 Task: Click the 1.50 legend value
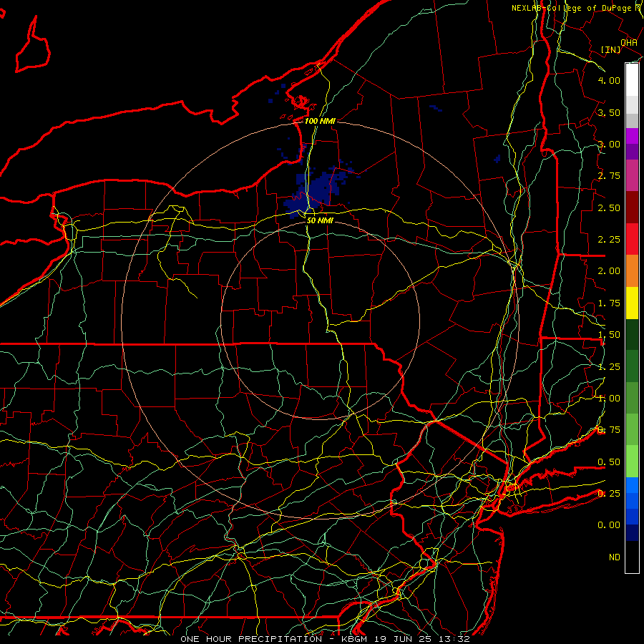[x=609, y=335]
